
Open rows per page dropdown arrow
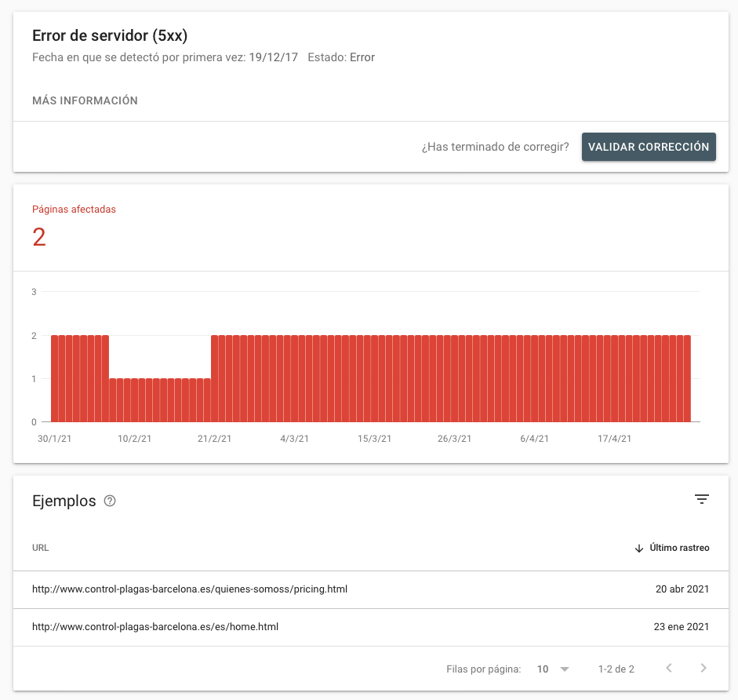coord(565,669)
